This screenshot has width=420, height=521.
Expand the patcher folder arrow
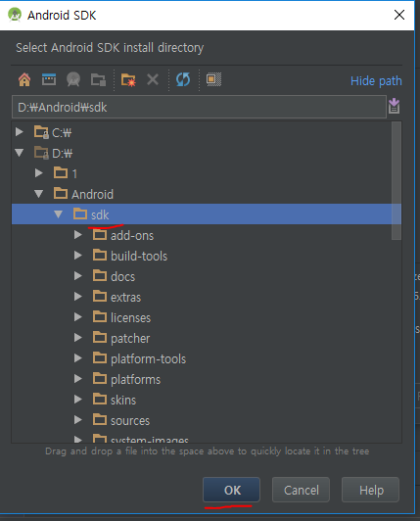point(78,338)
